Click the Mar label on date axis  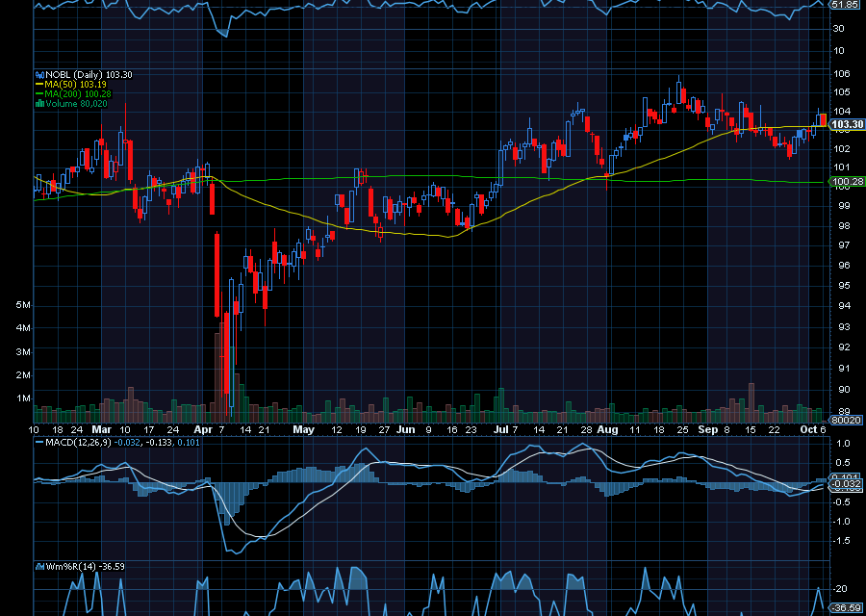pyautogui.click(x=102, y=429)
